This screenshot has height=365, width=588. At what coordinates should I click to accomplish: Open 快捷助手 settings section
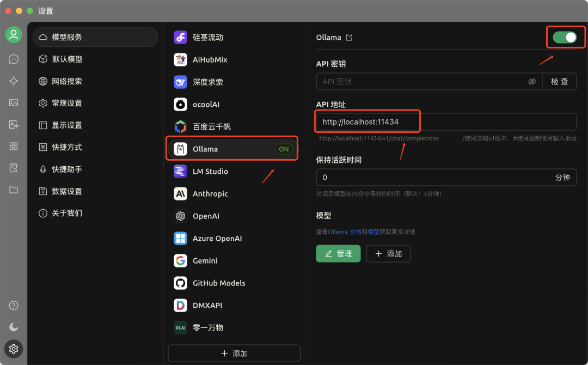point(95,169)
